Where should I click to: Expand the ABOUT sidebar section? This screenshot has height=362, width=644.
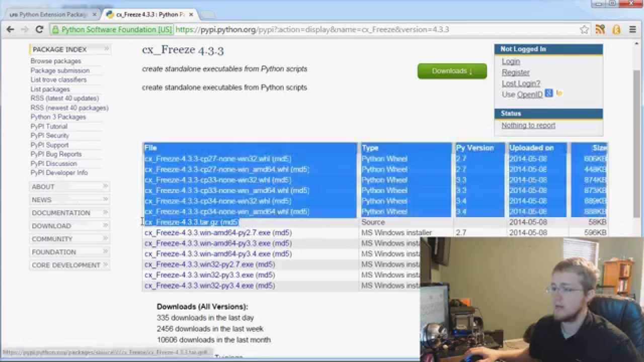tap(106, 186)
